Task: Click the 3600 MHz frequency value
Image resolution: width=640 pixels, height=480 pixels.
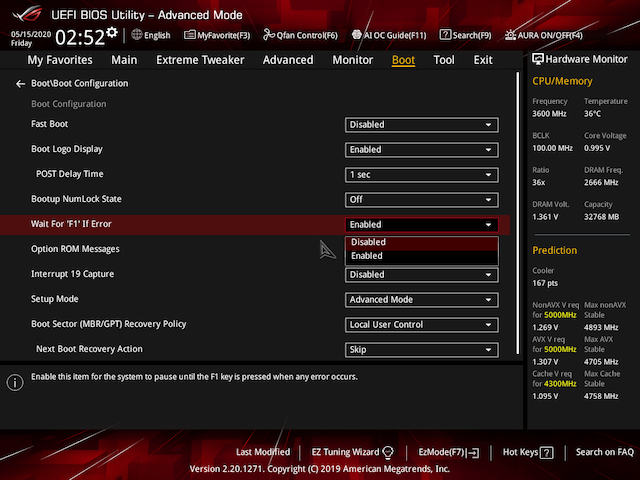Action: click(549, 114)
